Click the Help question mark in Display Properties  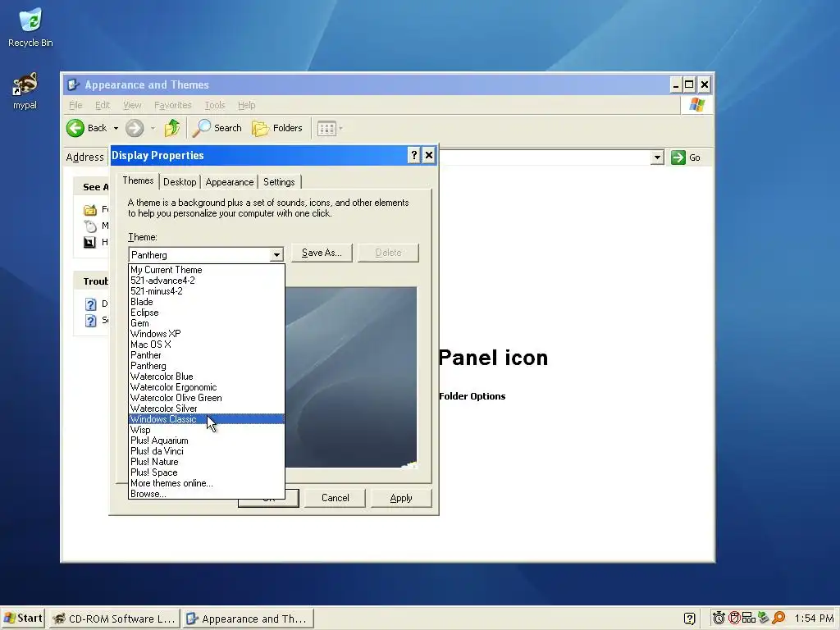(x=413, y=155)
